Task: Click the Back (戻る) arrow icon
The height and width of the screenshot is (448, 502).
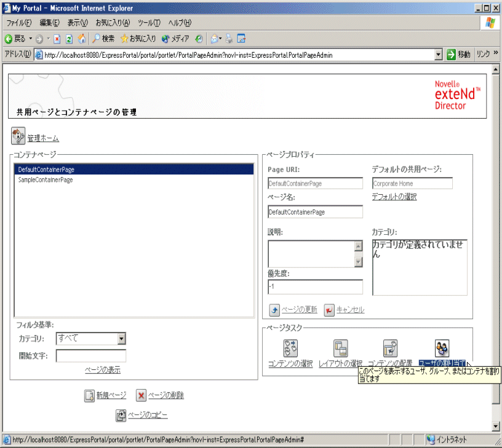Action: (9, 39)
